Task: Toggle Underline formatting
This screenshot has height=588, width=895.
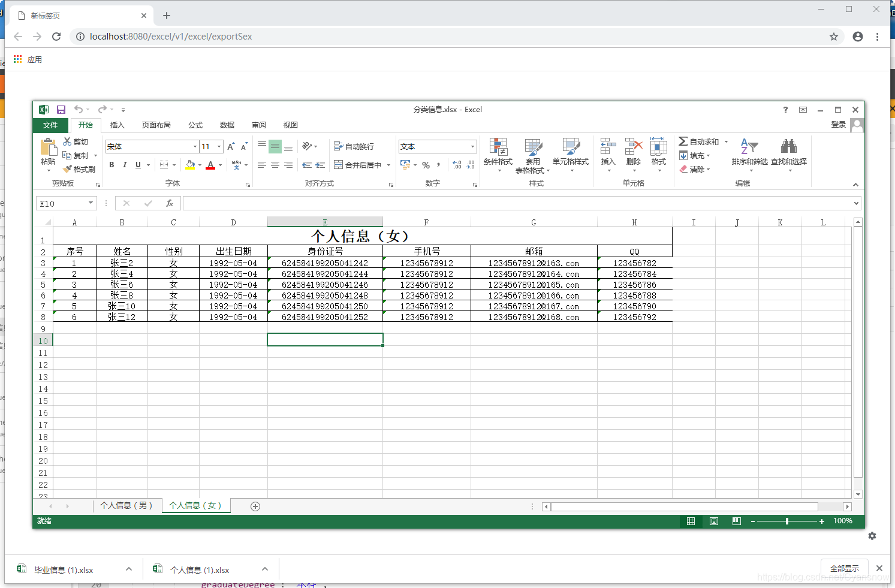Action: [x=138, y=165]
